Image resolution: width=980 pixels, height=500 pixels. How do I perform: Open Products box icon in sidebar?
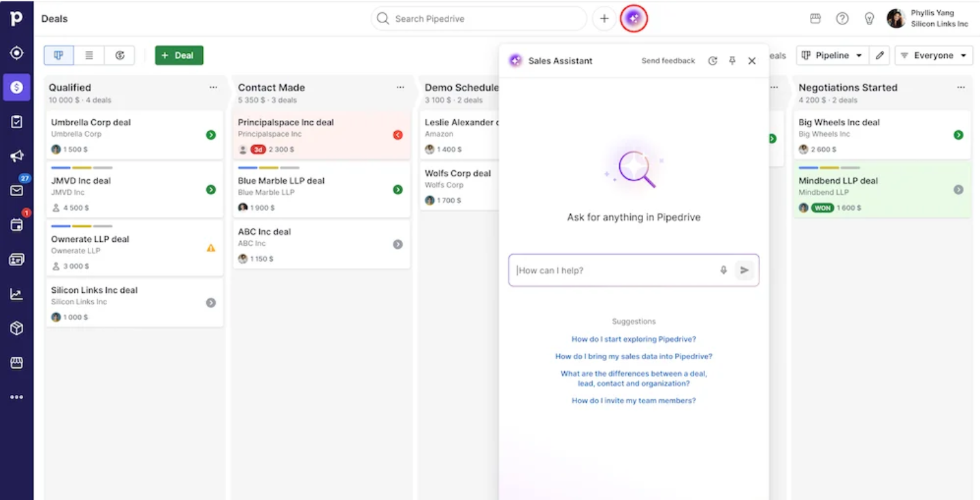click(16, 328)
